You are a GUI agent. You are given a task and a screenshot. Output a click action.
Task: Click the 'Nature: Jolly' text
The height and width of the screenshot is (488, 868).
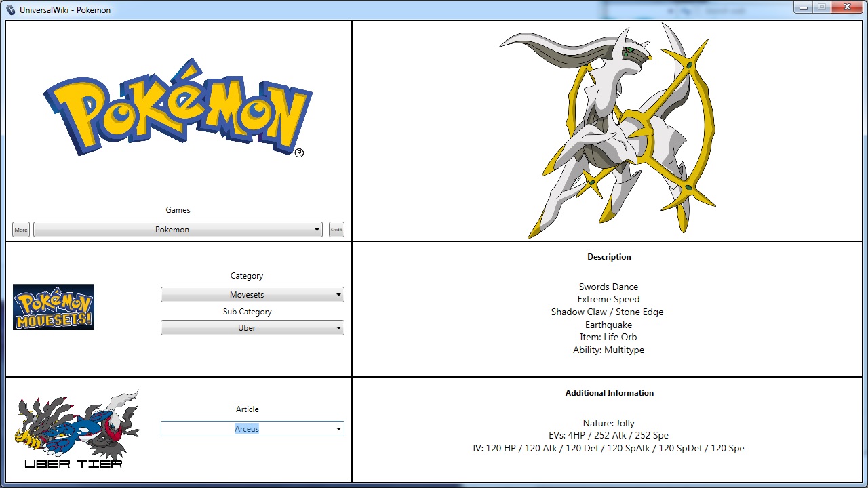pos(608,423)
